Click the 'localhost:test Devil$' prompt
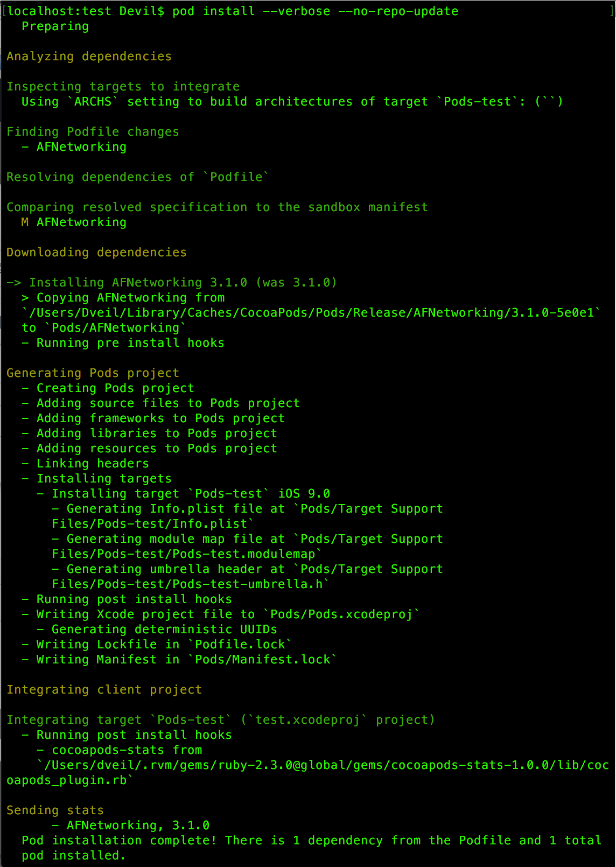 point(86,11)
